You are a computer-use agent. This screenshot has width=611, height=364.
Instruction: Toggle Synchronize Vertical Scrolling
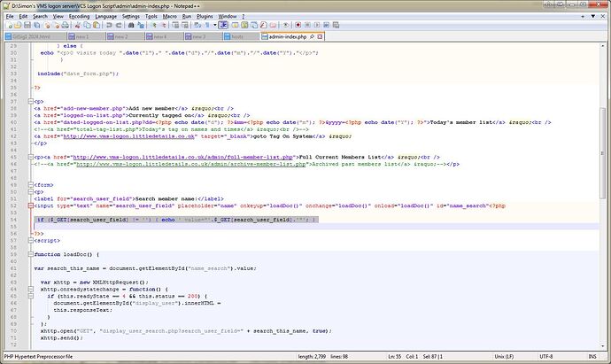point(175,25)
